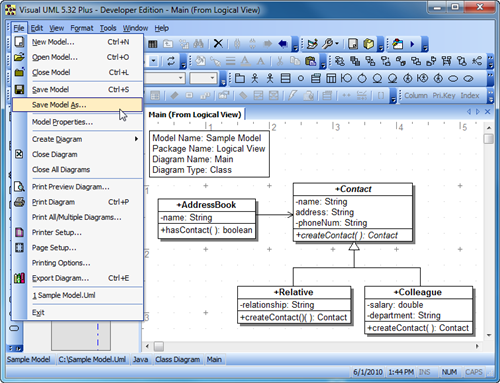Choose Save Model As menu item
Screen dimensions: 500x383
(77, 105)
